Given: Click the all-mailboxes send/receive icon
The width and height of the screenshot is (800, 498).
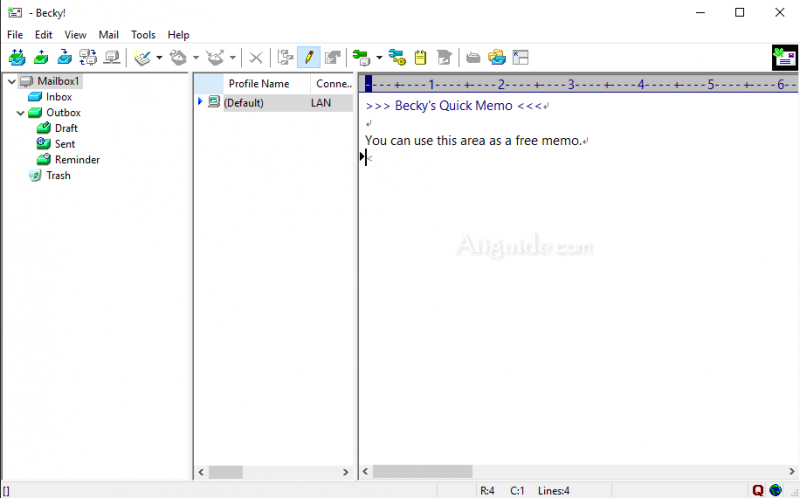Looking at the screenshot, I should coord(88,57).
